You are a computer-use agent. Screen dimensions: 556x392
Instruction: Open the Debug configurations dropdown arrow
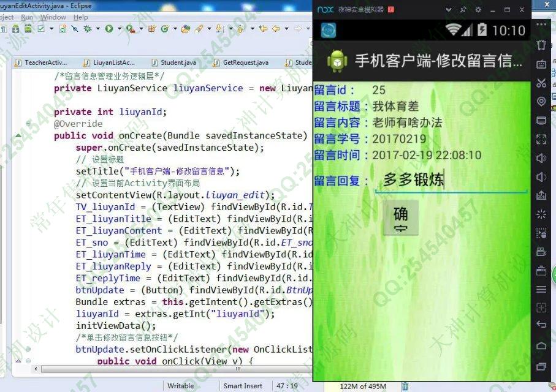[98, 29]
